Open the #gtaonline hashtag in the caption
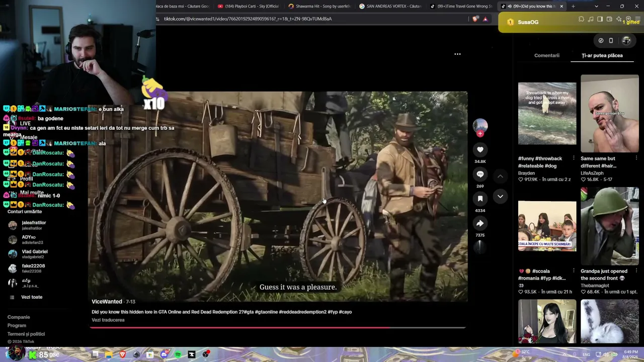 266,312
